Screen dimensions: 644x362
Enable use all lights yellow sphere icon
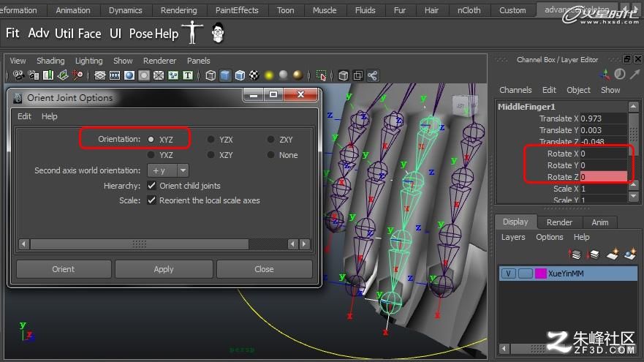pos(268,75)
